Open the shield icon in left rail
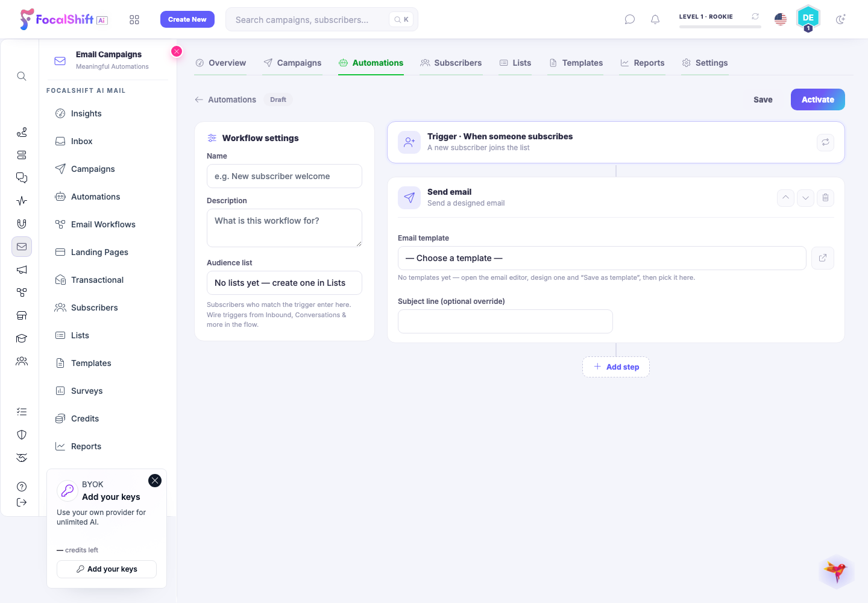The width and height of the screenshot is (868, 603). 22,435
